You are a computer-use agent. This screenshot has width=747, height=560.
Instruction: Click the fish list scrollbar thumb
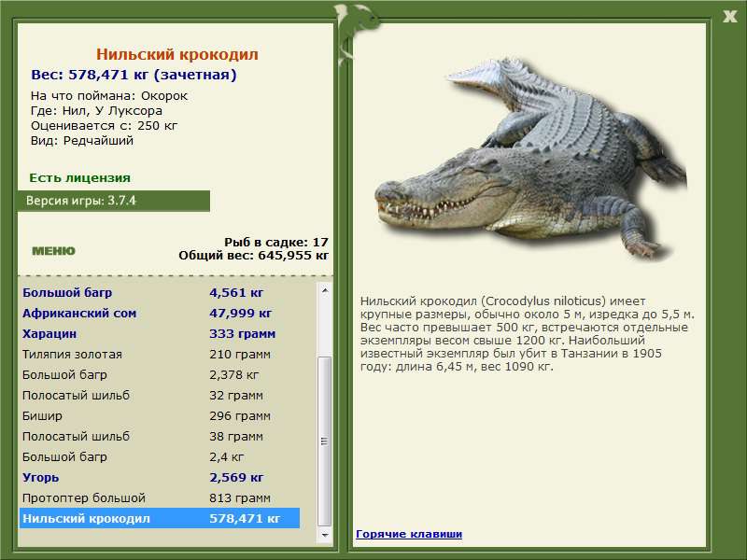pos(324,441)
